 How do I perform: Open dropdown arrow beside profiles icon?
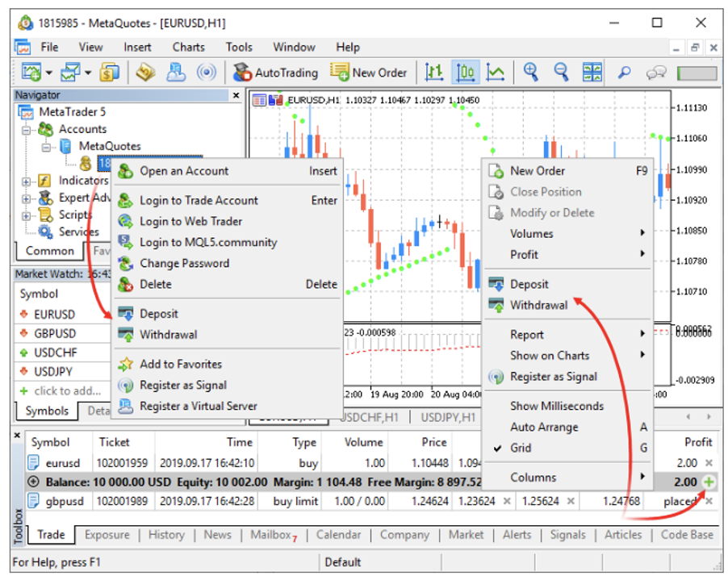(88, 73)
